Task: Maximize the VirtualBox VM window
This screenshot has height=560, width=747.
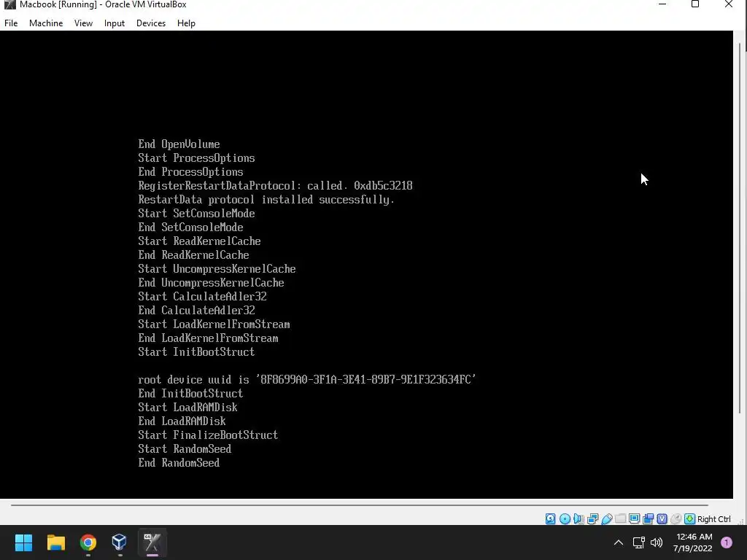Action: [695, 5]
